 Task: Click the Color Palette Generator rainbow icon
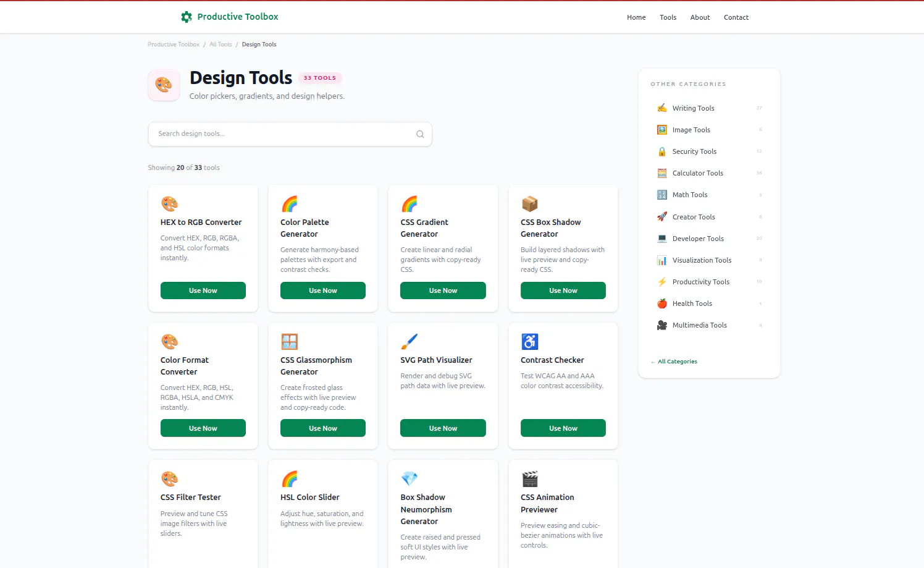click(x=290, y=203)
